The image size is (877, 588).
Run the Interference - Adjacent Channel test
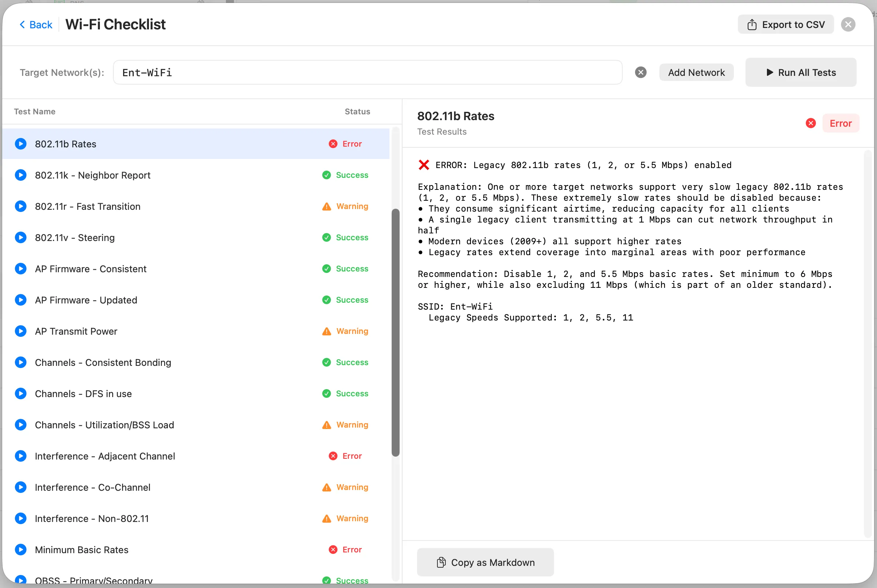(21, 456)
